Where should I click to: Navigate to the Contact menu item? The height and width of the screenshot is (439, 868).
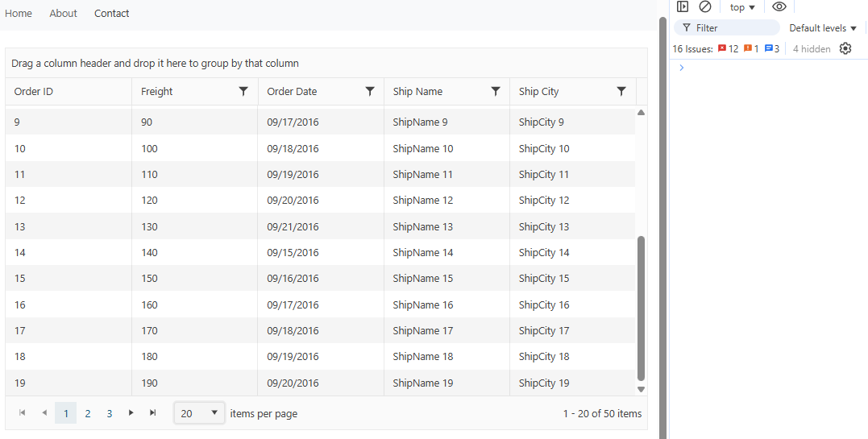pyautogui.click(x=111, y=14)
